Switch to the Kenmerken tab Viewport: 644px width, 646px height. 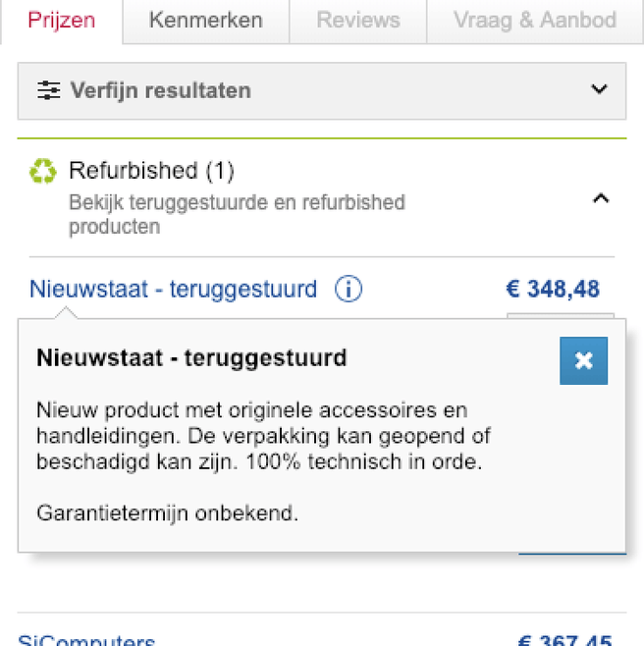pos(205,21)
